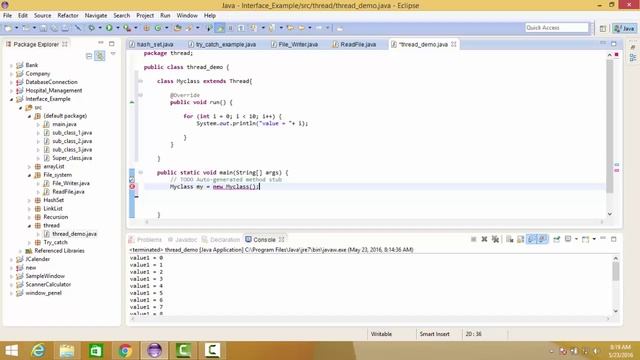The height and width of the screenshot is (360, 640).
Task: Collapse the Interface_Example project
Action: pyautogui.click(x=11, y=99)
